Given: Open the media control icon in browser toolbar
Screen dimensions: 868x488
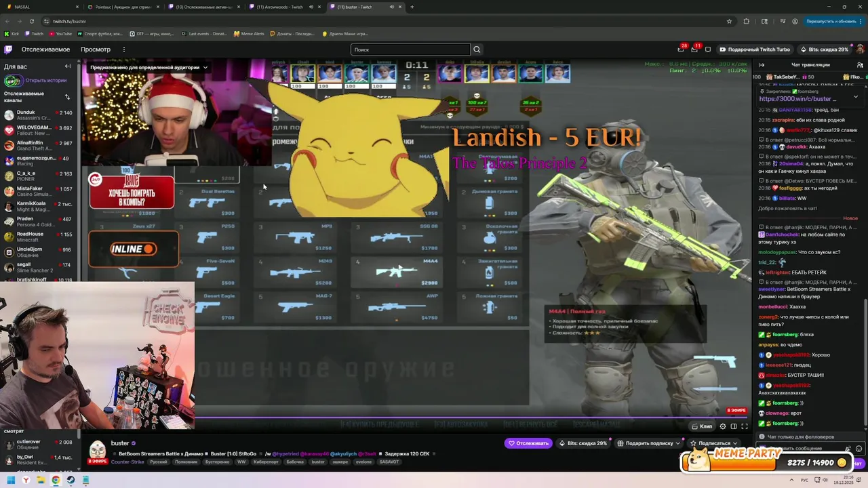Looking at the screenshot, I should [x=781, y=21].
